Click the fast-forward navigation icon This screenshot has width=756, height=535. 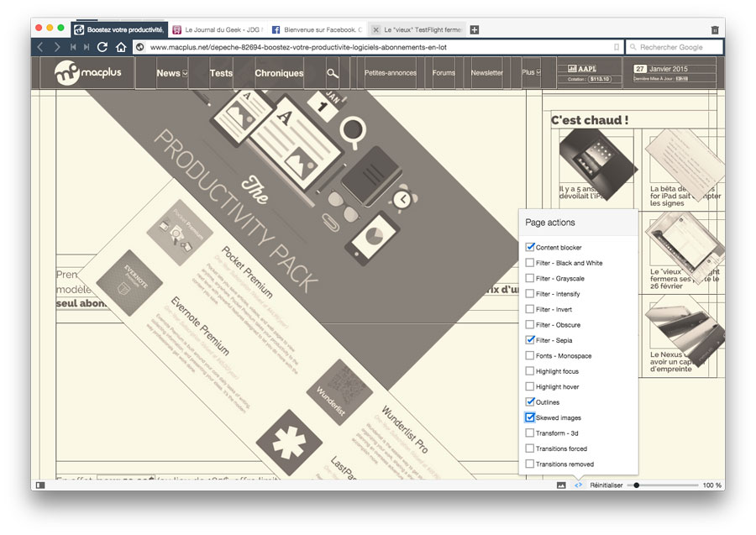[x=87, y=47]
